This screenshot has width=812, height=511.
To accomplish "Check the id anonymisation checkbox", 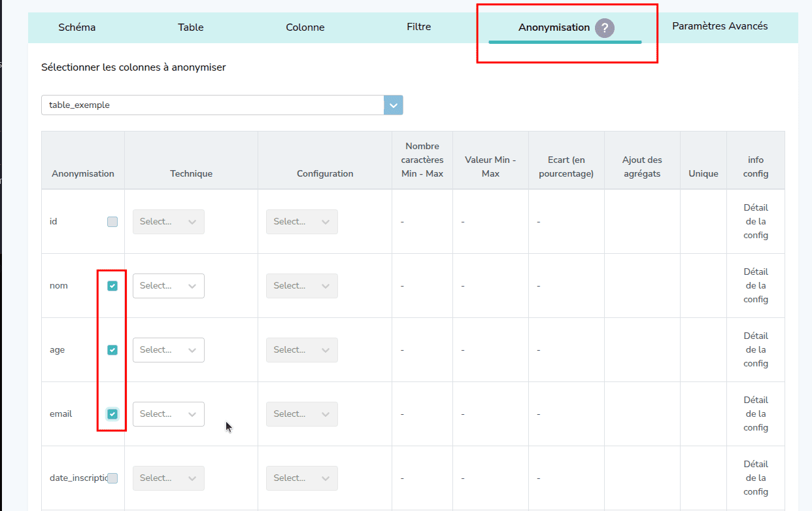I will click(x=112, y=222).
